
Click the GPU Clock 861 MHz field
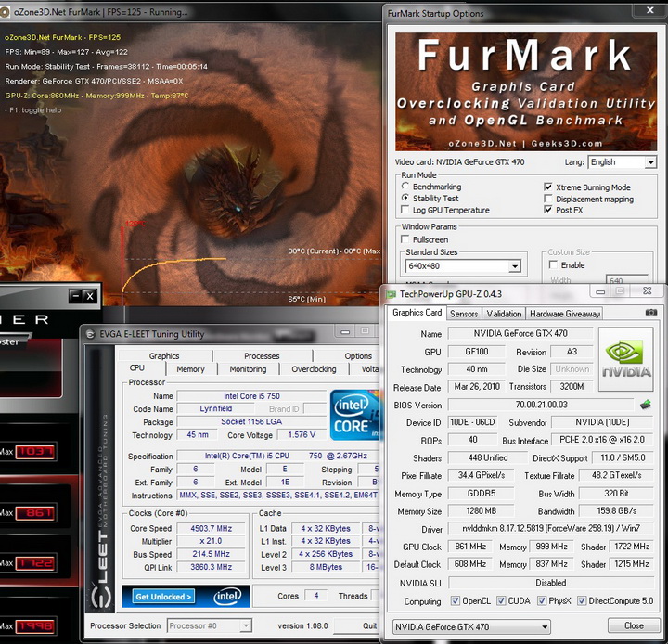(x=469, y=547)
